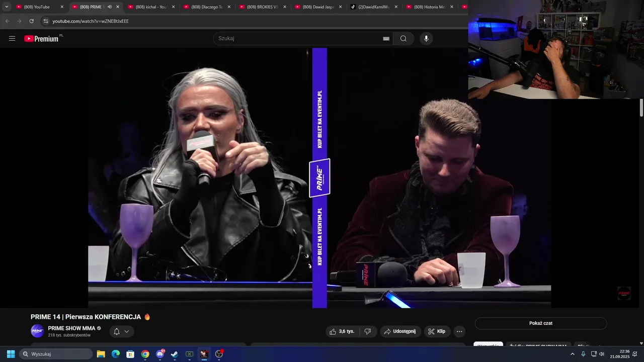This screenshot has height=362, width=644.
Task: Switch to the DawidKamilW TikTok tab
Action: [372, 7]
